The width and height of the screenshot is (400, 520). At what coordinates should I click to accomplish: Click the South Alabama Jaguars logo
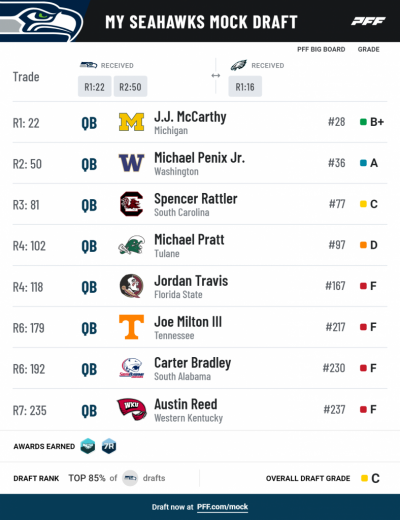pyautogui.click(x=132, y=368)
